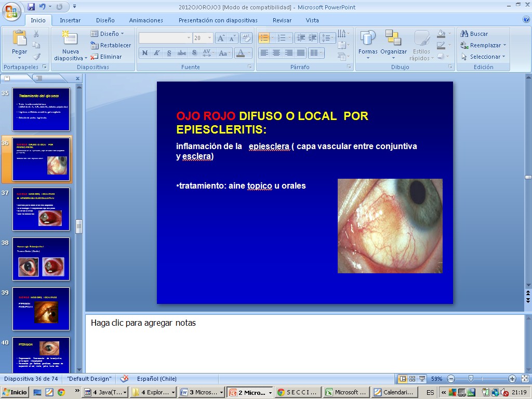Click the Restablecer button

coord(111,45)
